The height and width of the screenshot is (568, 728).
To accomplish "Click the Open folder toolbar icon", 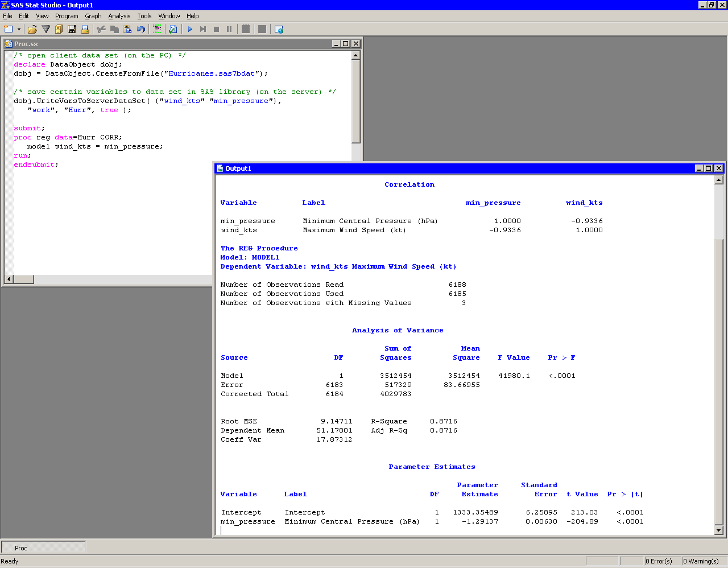I will [32, 29].
